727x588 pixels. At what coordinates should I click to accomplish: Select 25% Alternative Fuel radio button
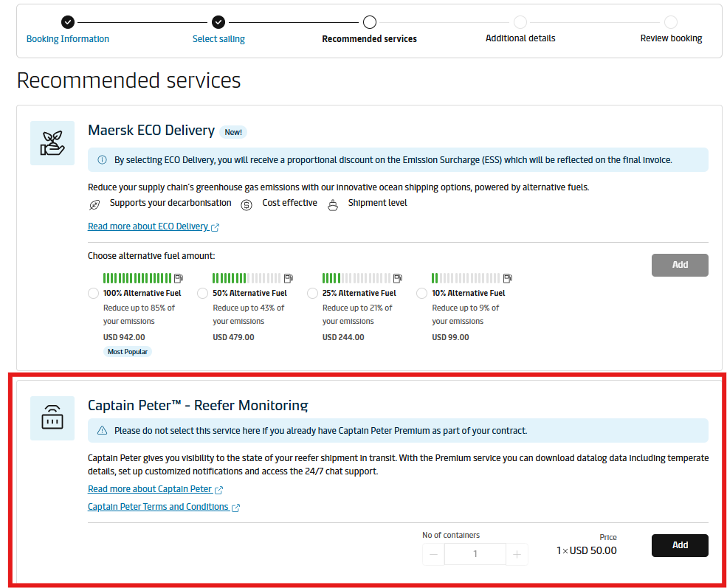pos(312,294)
